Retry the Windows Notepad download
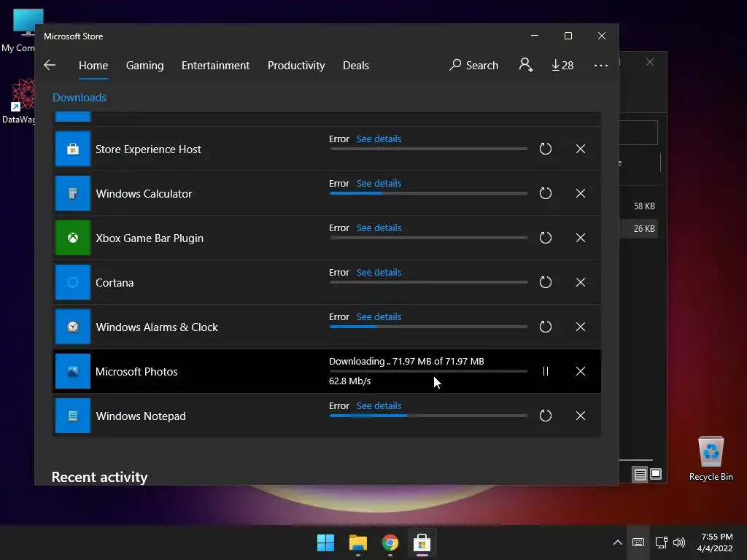The height and width of the screenshot is (560, 747). pyautogui.click(x=546, y=416)
